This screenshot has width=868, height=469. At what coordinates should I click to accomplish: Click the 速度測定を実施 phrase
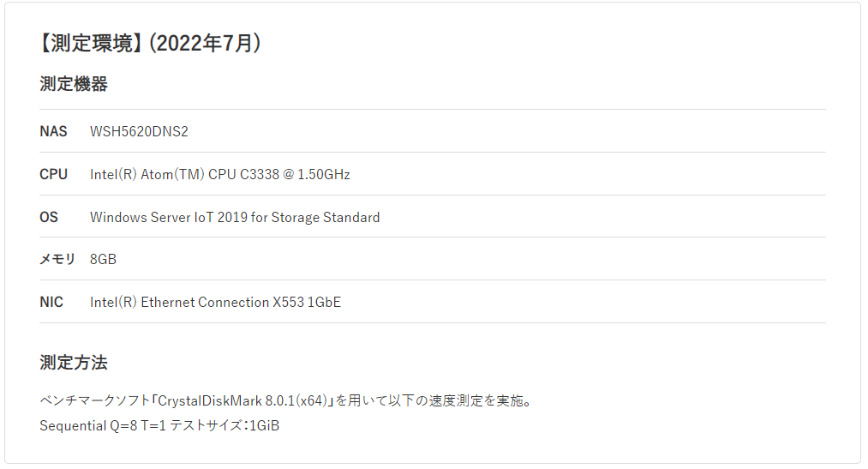pyautogui.click(x=476, y=400)
